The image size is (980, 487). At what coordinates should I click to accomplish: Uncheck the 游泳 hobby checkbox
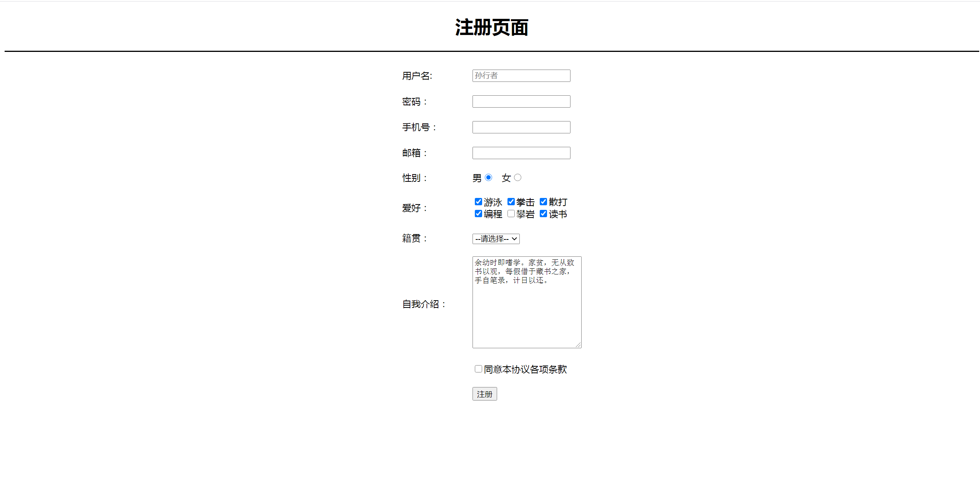click(x=478, y=202)
